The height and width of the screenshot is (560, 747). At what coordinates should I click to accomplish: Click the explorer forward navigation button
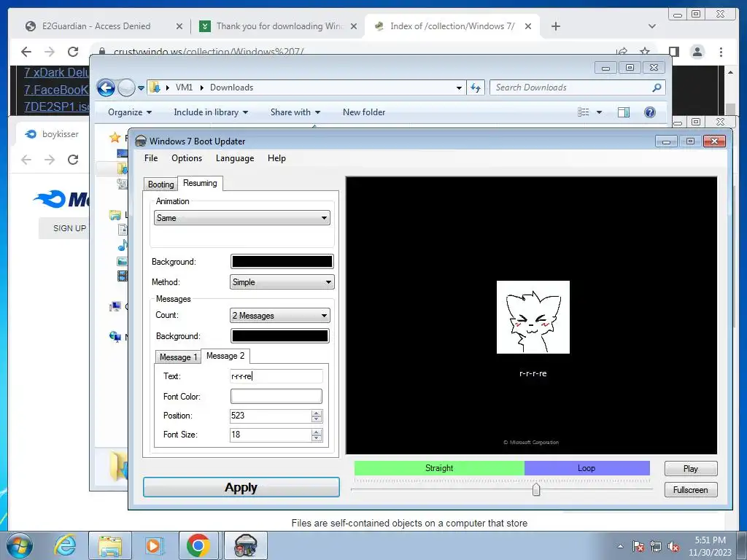126,87
